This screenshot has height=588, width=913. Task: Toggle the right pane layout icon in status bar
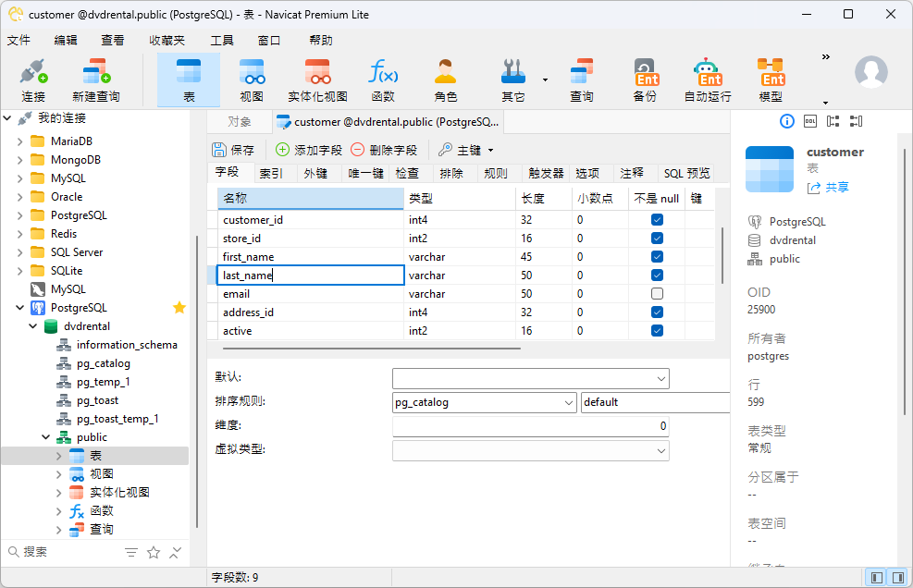[x=898, y=578]
